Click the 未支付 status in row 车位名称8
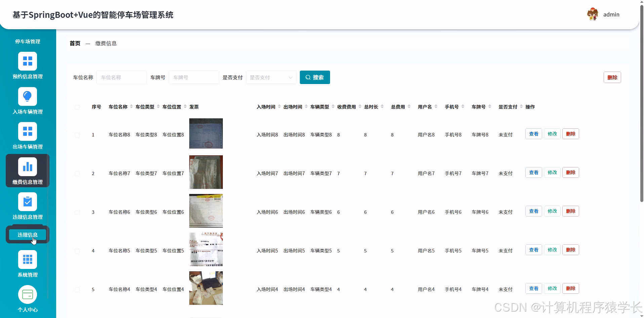Image resolution: width=644 pixels, height=318 pixels. pos(506,135)
